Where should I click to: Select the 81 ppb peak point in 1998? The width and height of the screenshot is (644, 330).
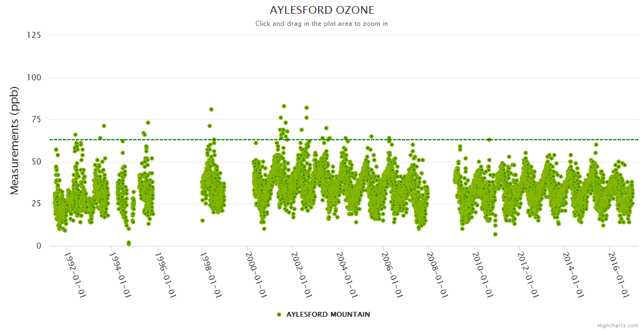pos(211,109)
